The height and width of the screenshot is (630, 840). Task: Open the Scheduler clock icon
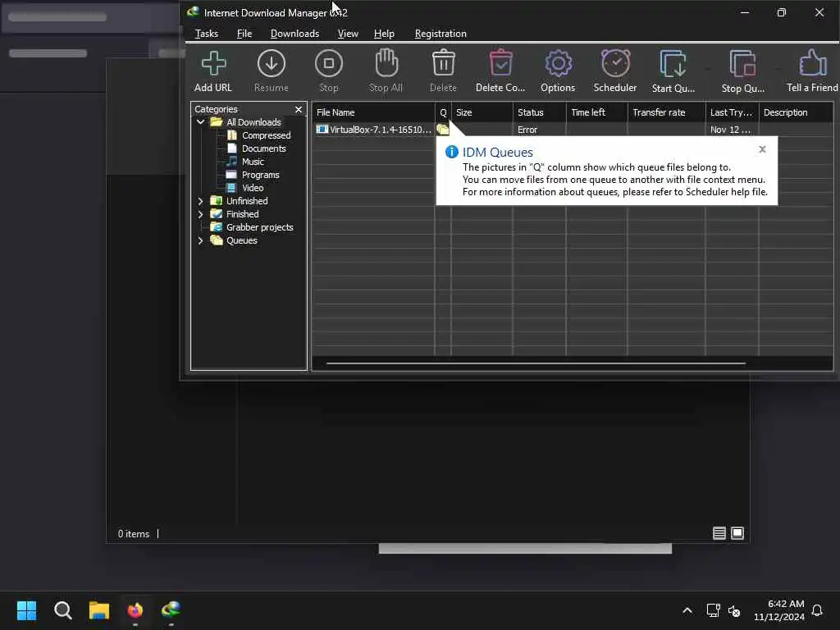click(x=615, y=63)
